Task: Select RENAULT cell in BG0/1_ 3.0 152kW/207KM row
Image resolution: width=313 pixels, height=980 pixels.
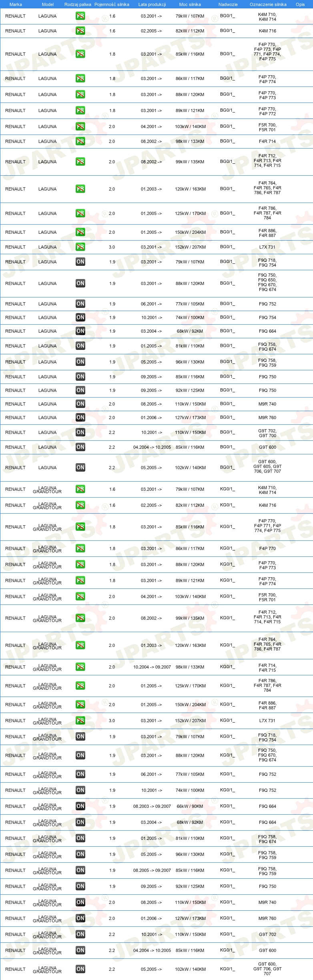Action: point(15,247)
